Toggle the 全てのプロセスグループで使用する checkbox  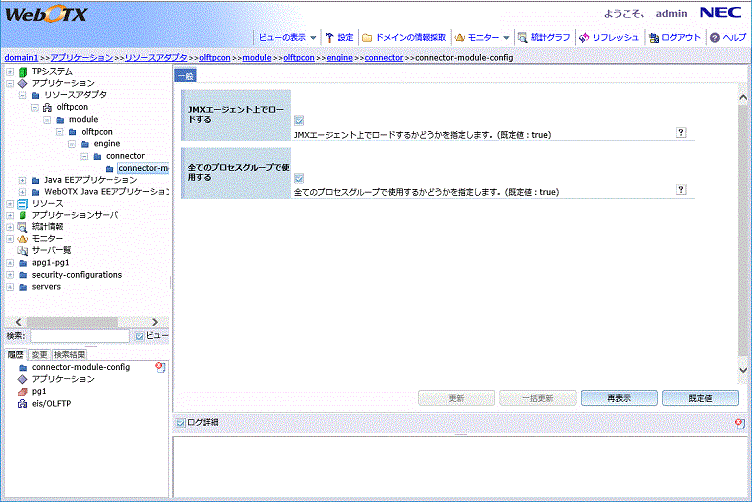pos(300,177)
